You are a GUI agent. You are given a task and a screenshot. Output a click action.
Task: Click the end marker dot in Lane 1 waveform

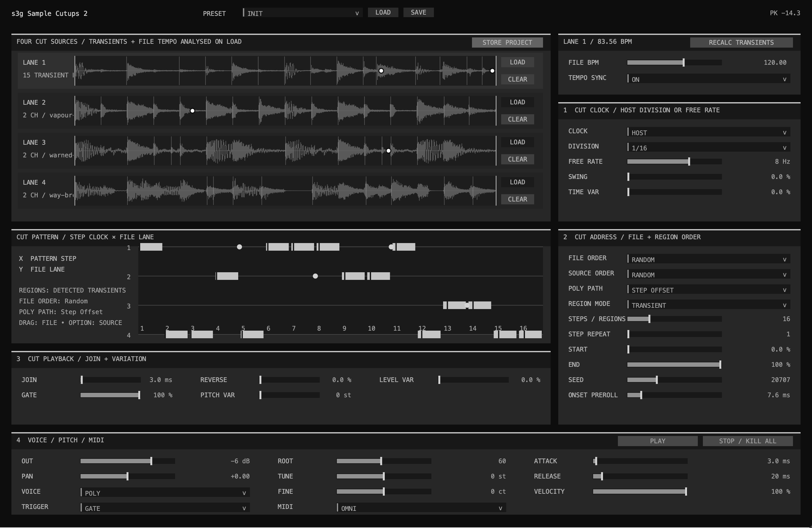[x=492, y=71]
